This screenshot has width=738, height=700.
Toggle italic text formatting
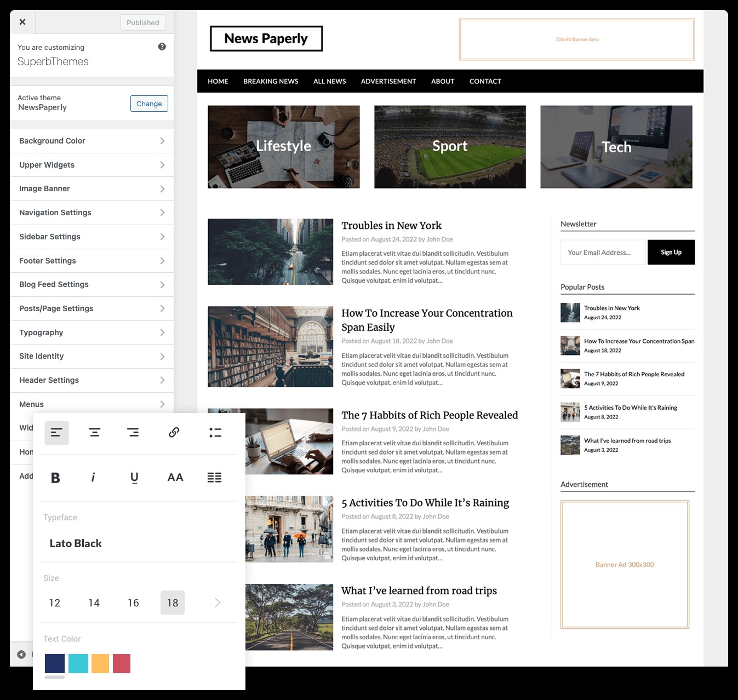tap(93, 478)
